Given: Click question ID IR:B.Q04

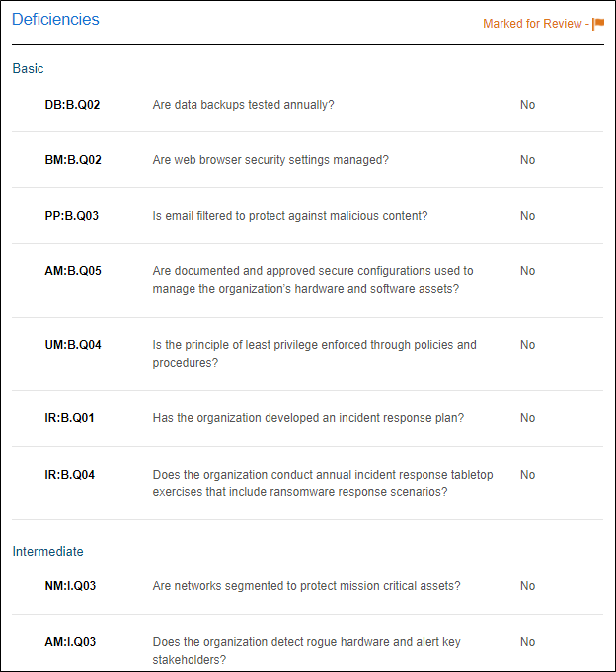Looking at the screenshot, I should (69, 475).
